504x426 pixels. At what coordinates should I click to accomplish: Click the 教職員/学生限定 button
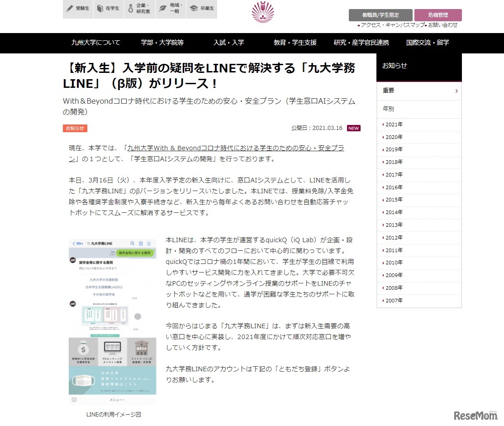pyautogui.click(x=380, y=15)
